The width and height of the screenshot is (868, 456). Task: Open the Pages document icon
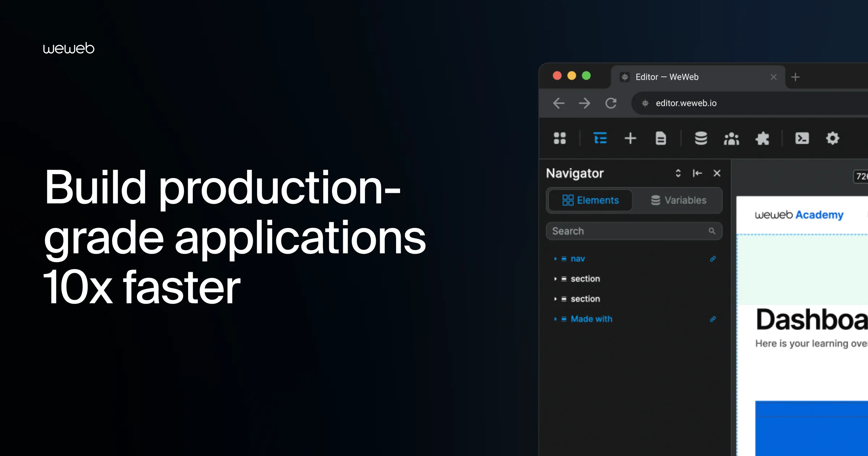click(x=661, y=138)
